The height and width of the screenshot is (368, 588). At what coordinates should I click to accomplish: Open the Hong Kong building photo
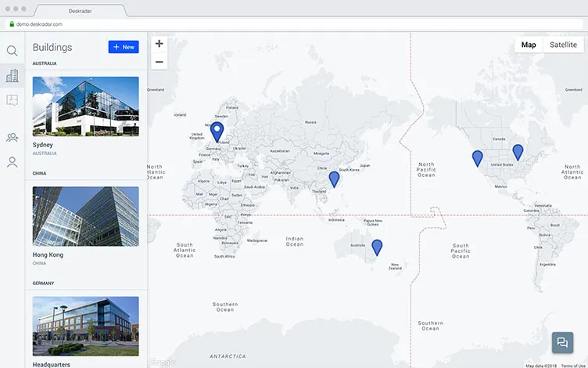85,216
